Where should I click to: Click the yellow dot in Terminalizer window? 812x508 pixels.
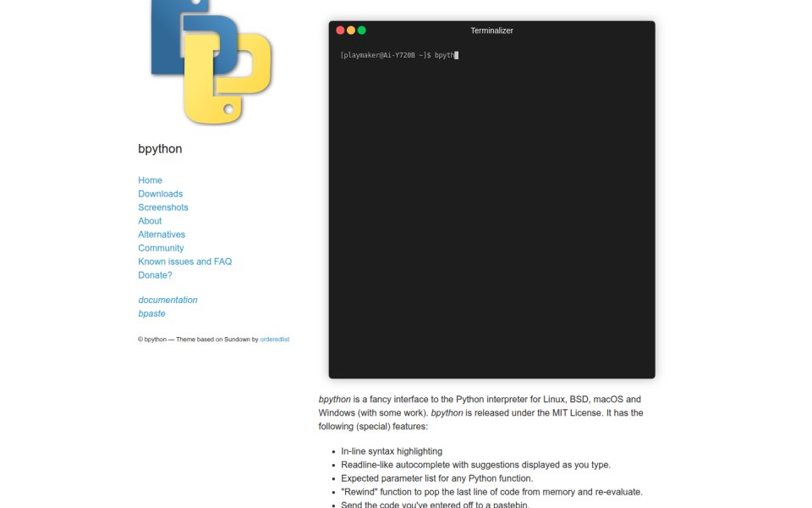point(351,30)
